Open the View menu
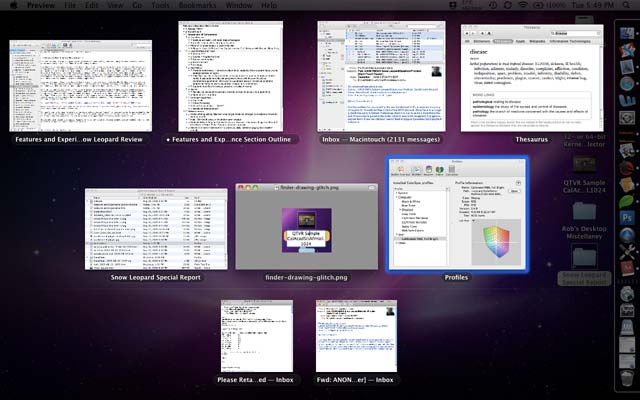The image size is (640, 400). click(115, 5)
